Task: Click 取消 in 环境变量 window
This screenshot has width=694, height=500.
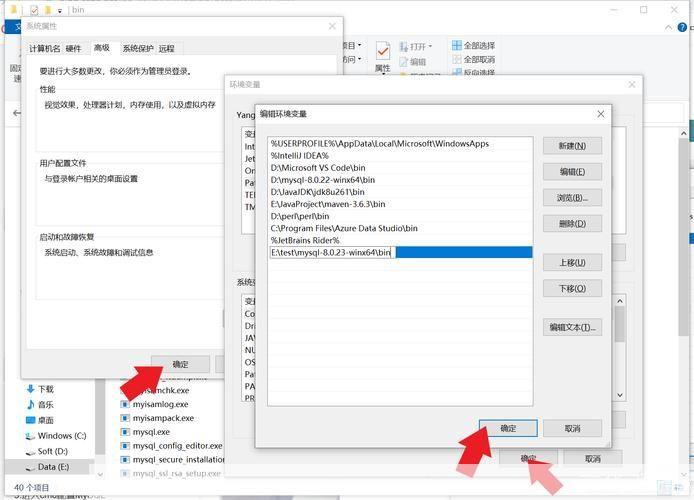Action: pos(593,459)
